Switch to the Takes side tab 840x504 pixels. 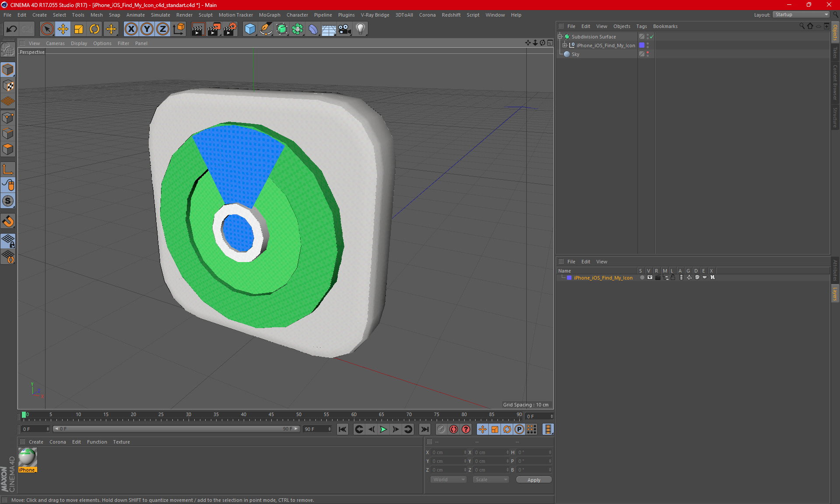coord(835,52)
